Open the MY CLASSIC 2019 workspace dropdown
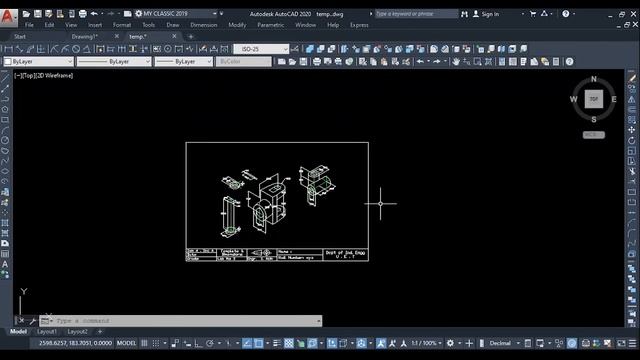 pos(176,14)
